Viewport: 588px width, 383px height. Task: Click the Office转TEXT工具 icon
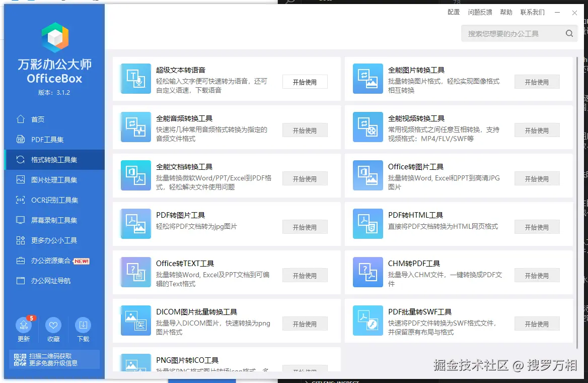136,272
